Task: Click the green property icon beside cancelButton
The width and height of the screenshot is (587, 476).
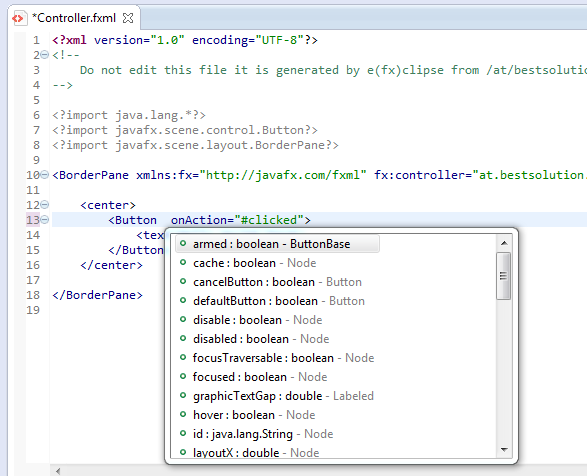Action: [x=183, y=281]
